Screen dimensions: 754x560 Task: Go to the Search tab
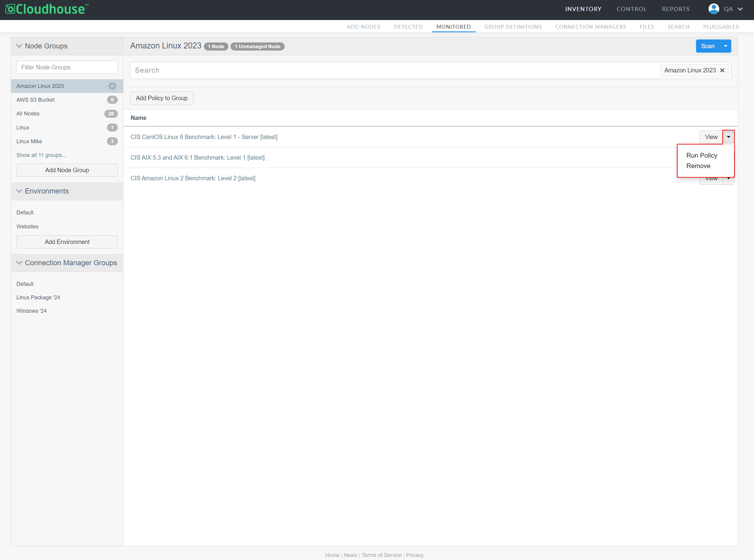pyautogui.click(x=678, y=27)
